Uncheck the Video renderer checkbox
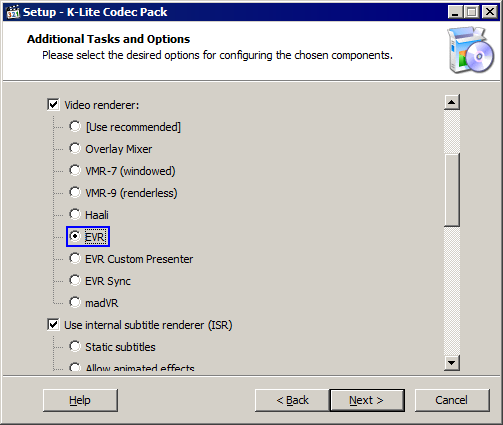The image size is (503, 425). pyautogui.click(x=53, y=105)
